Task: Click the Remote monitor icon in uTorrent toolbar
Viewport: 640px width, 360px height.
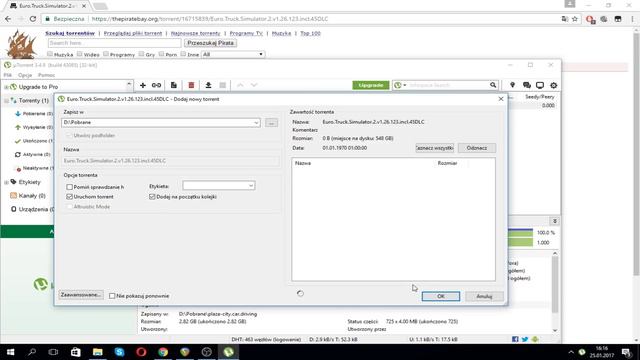Action: (540, 85)
